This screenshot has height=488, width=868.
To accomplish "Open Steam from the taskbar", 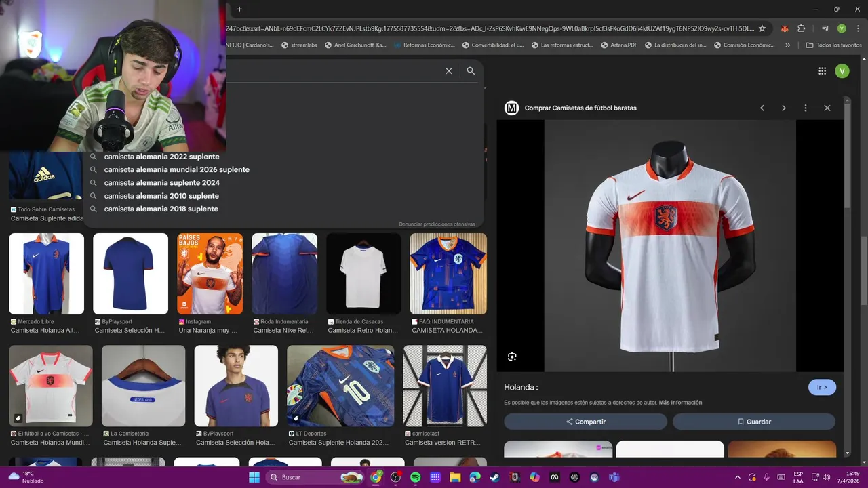I will point(495,477).
